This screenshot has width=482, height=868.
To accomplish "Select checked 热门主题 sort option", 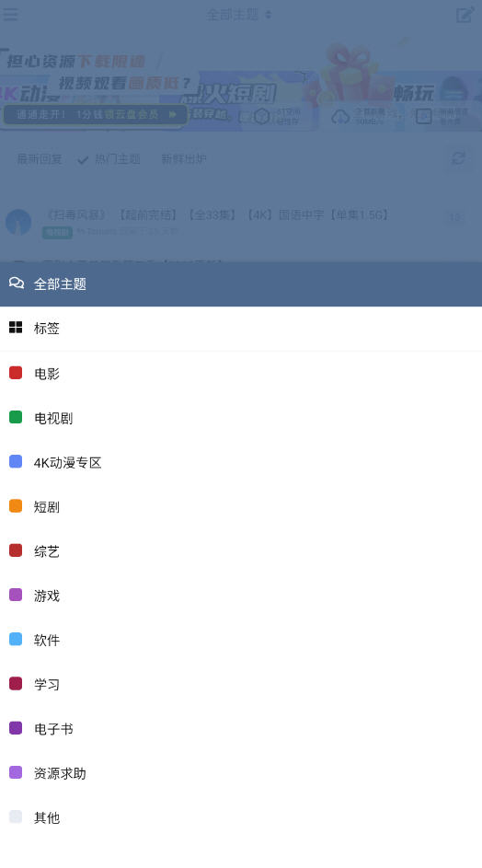I will coord(109,159).
